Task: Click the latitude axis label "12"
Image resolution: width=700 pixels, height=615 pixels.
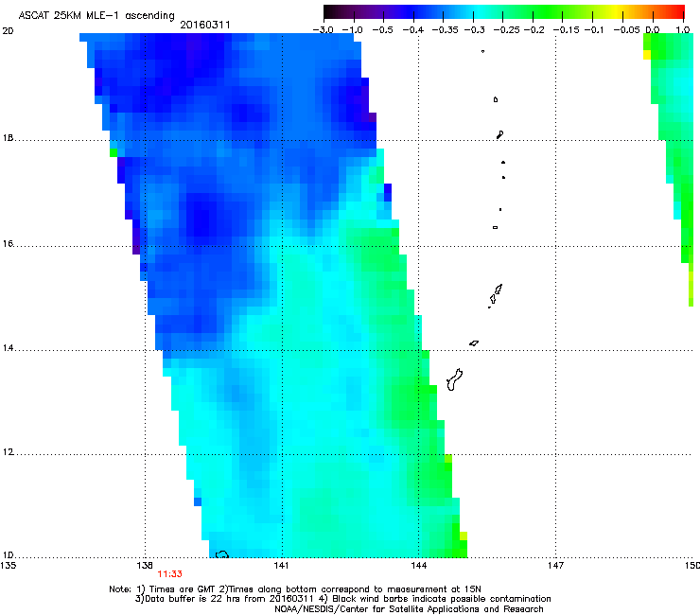Action: tap(8, 452)
